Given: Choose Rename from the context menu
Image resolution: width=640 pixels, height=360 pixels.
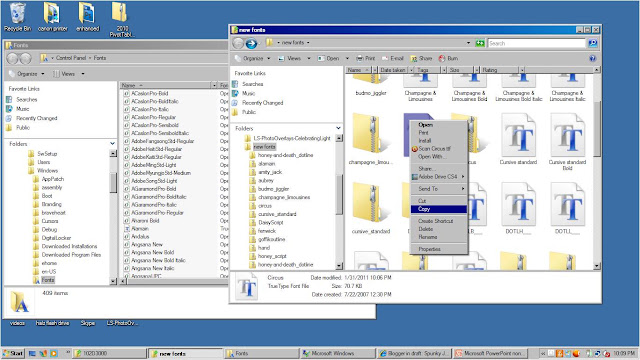Looking at the screenshot, I should pos(439,237).
